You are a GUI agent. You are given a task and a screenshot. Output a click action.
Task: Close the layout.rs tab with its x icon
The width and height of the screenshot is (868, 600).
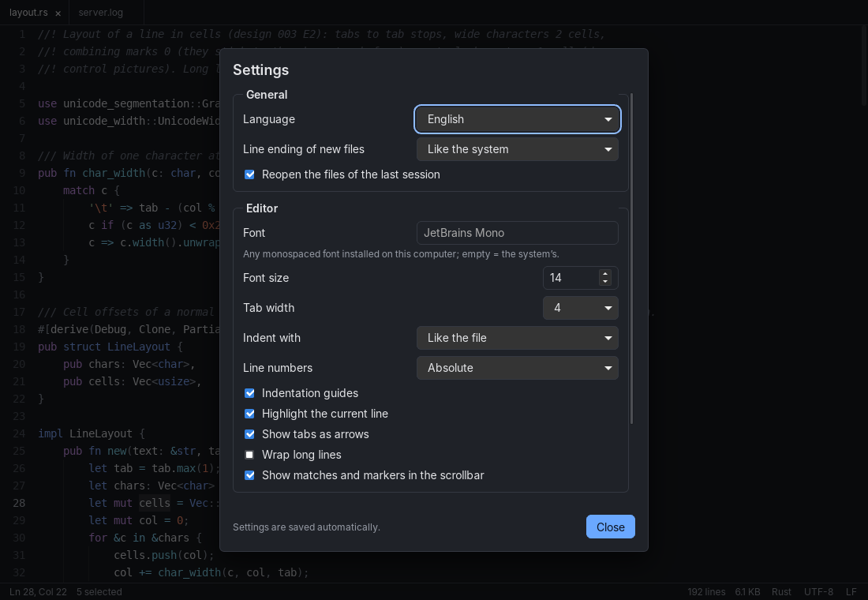[x=58, y=13]
